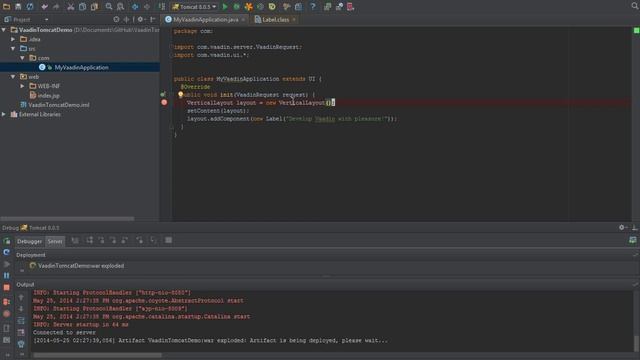The image size is (640, 360).
Task: Navigate Back with the blue arrow icon
Action: click(x=135, y=7)
